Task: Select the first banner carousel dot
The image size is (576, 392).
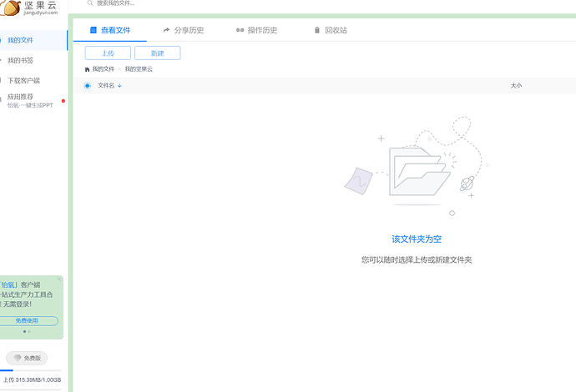Action: [x=24, y=331]
